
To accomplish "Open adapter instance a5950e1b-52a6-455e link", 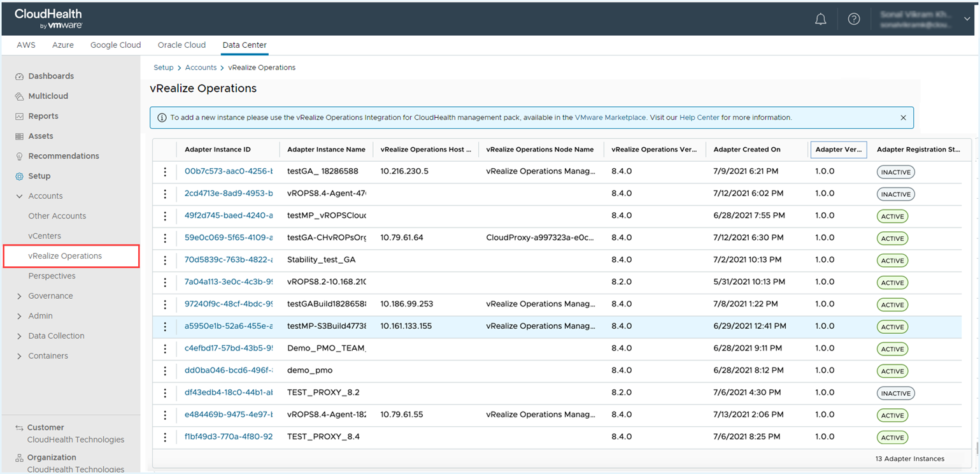I will [x=229, y=326].
